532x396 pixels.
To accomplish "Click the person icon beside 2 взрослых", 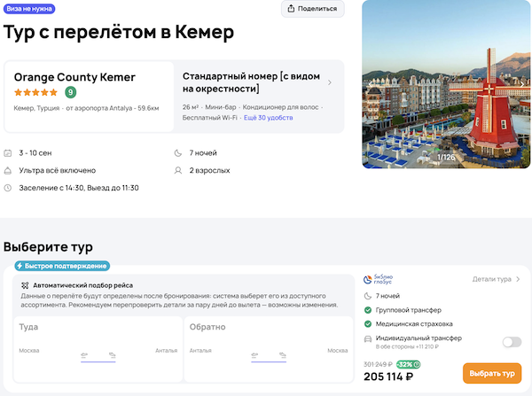I will click(x=180, y=170).
